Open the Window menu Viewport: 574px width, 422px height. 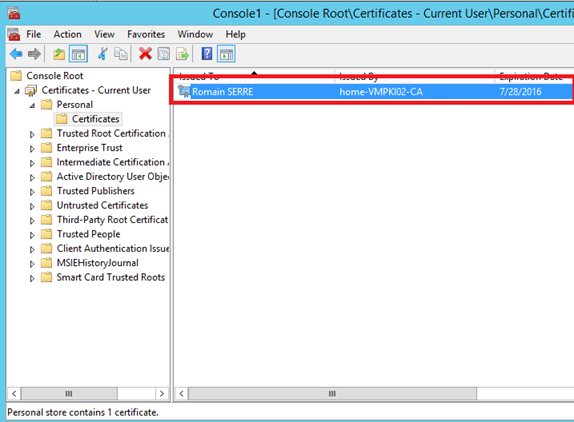coord(195,34)
